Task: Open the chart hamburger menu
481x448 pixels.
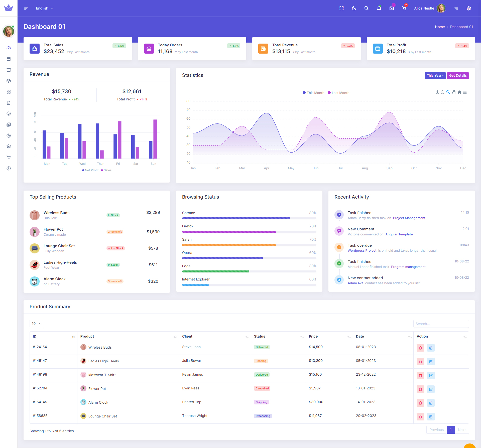Action: tap(465, 92)
